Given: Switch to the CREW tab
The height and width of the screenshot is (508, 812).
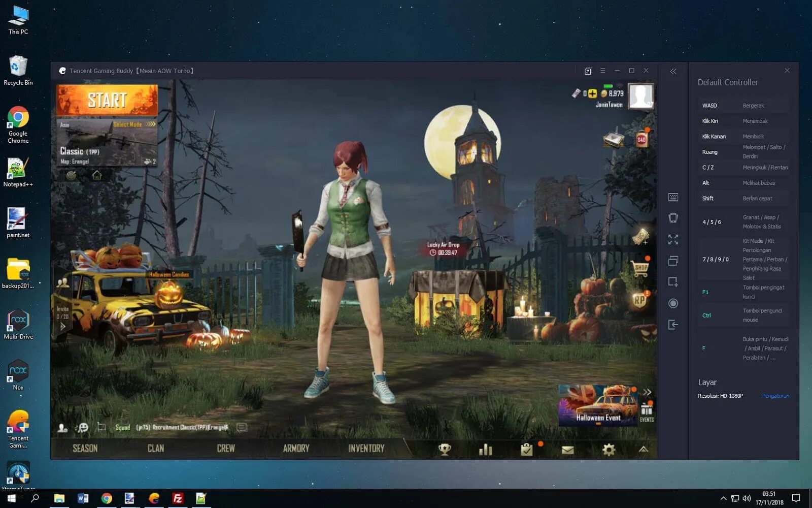Looking at the screenshot, I should click(x=226, y=448).
